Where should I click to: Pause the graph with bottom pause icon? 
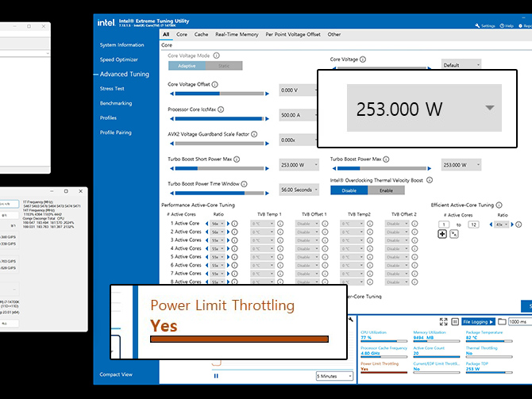[216, 376]
